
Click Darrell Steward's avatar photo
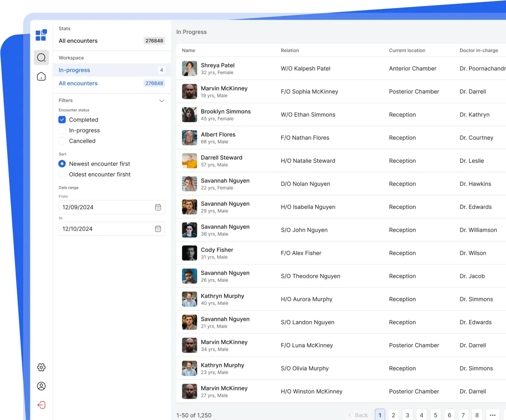pyautogui.click(x=189, y=161)
